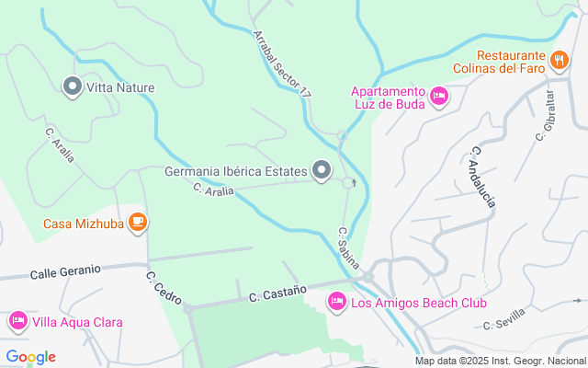588x368 pixels.
Task: Click the C. Sabina road label
Action: pyautogui.click(x=348, y=248)
